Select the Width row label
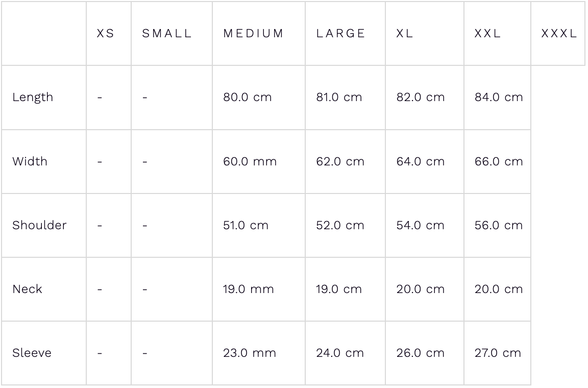Image resolution: width=588 pixels, height=388 pixels. (30, 161)
